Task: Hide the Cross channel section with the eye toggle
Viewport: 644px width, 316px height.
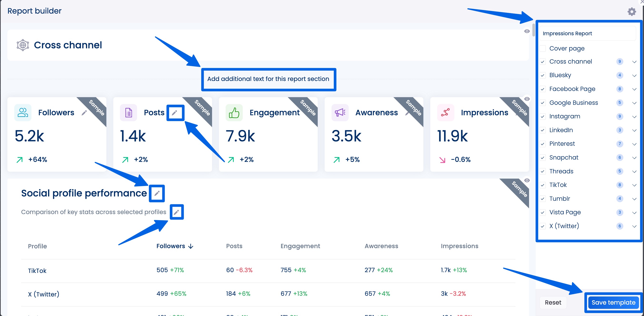Action: coord(527,31)
